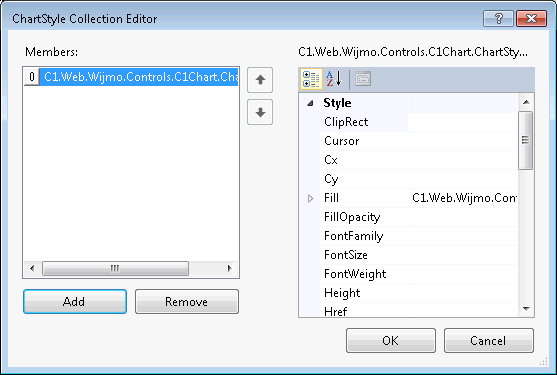Screen dimensions: 557x375
Task: Click the ClipRect property value field
Action: pyautogui.click(x=463, y=122)
